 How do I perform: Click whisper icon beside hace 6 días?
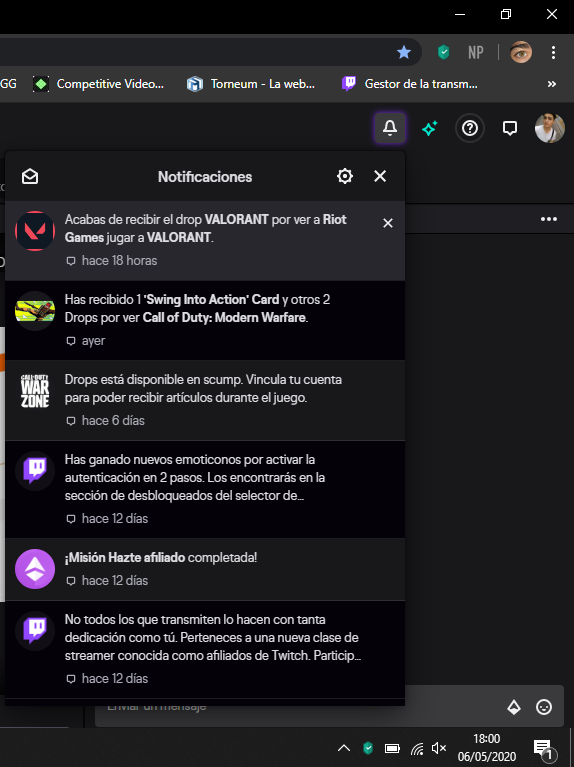[x=71, y=421]
